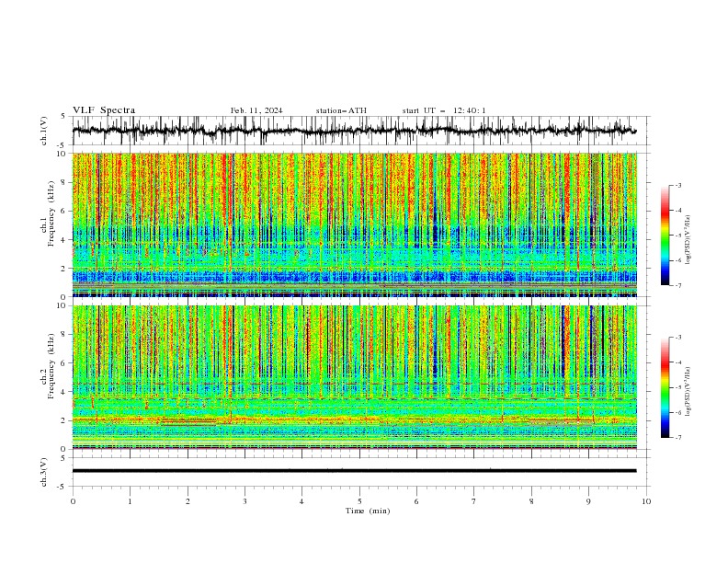Screen dimensions: 728x563
Task: Click the "Time (min)" x-axis label
Action: [368, 511]
